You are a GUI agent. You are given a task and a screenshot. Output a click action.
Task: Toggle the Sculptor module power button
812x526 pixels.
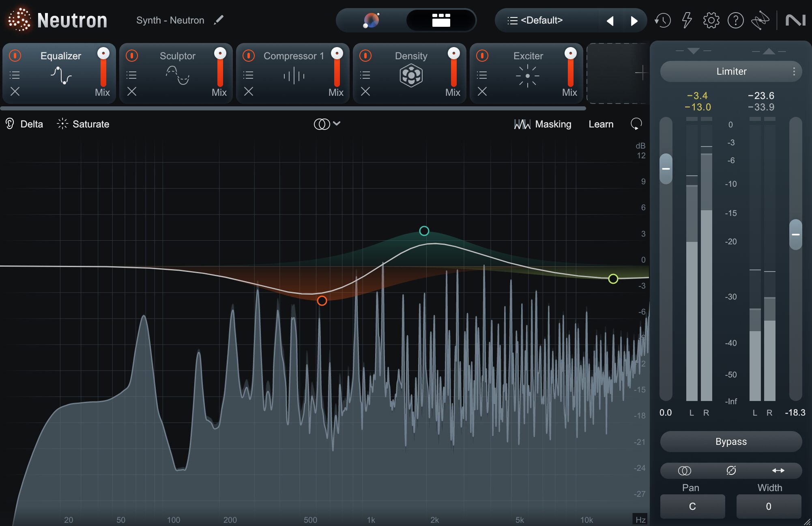click(x=132, y=56)
